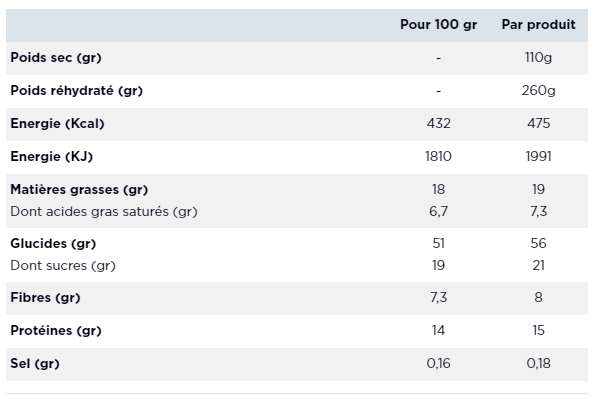
Task: Select the 0,18 salt per product value
Action: [x=538, y=364]
